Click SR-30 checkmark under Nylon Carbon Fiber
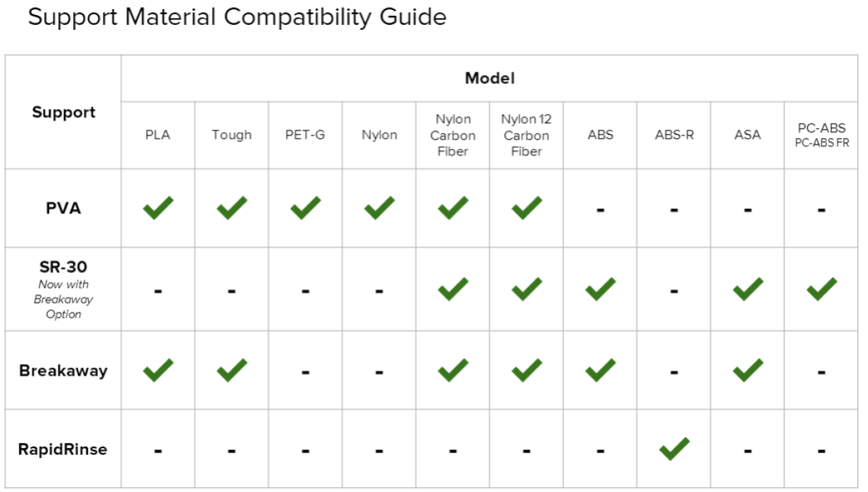 click(453, 289)
